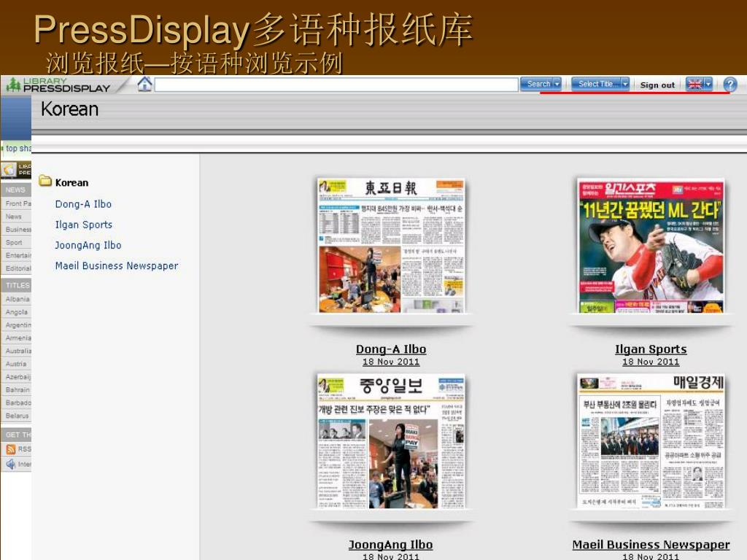Click the Korean folder label in tree

tap(71, 182)
